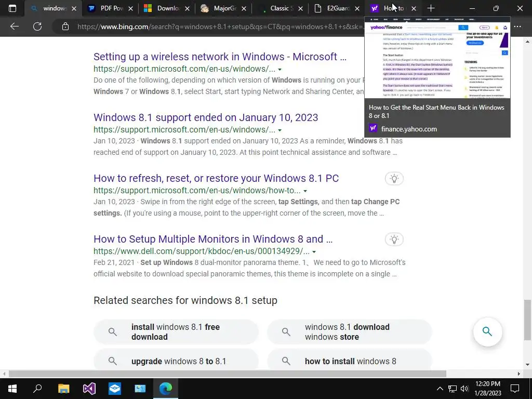The height and width of the screenshot is (399, 532).
Task: Open Windows 8.1 support ended result
Action: pyautogui.click(x=206, y=117)
